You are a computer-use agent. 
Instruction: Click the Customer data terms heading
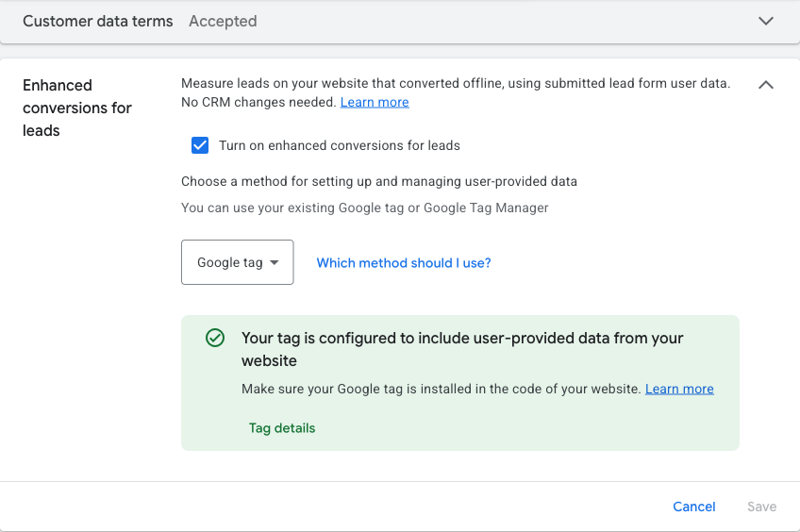[98, 21]
